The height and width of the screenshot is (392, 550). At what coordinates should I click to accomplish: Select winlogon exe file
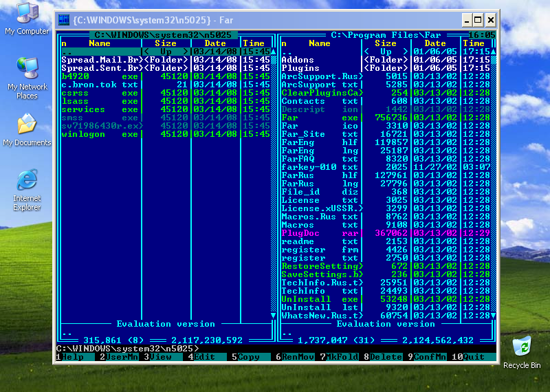coord(166,134)
